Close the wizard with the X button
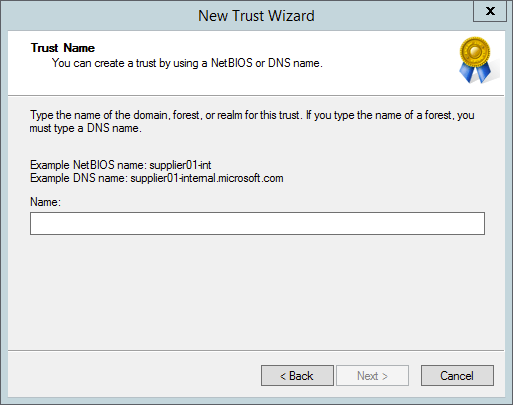The height and width of the screenshot is (405, 513). point(490,11)
